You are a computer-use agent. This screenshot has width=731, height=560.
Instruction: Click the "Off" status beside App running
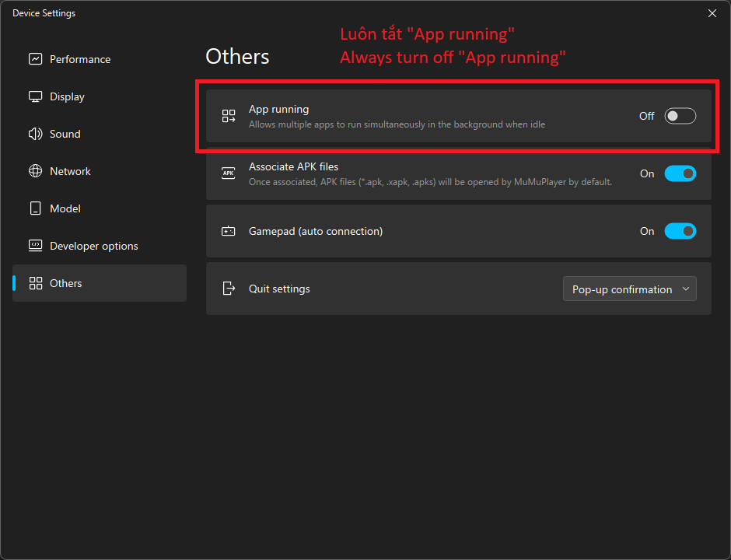pos(646,116)
